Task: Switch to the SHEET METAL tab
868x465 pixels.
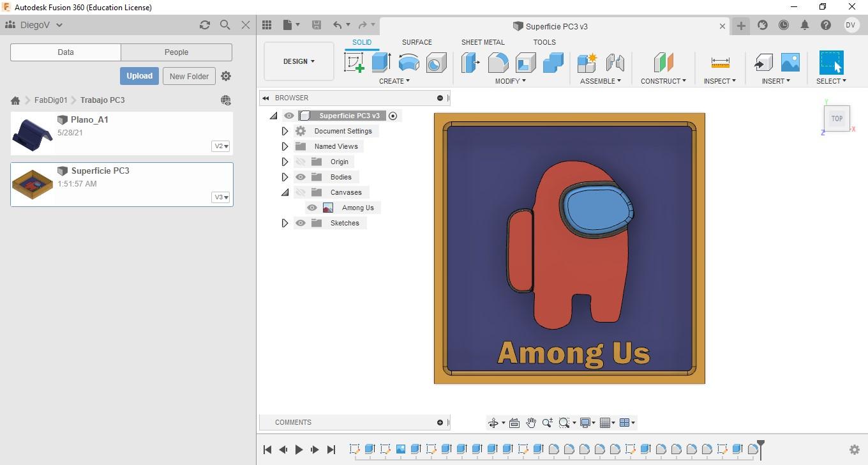Action: pyautogui.click(x=483, y=42)
